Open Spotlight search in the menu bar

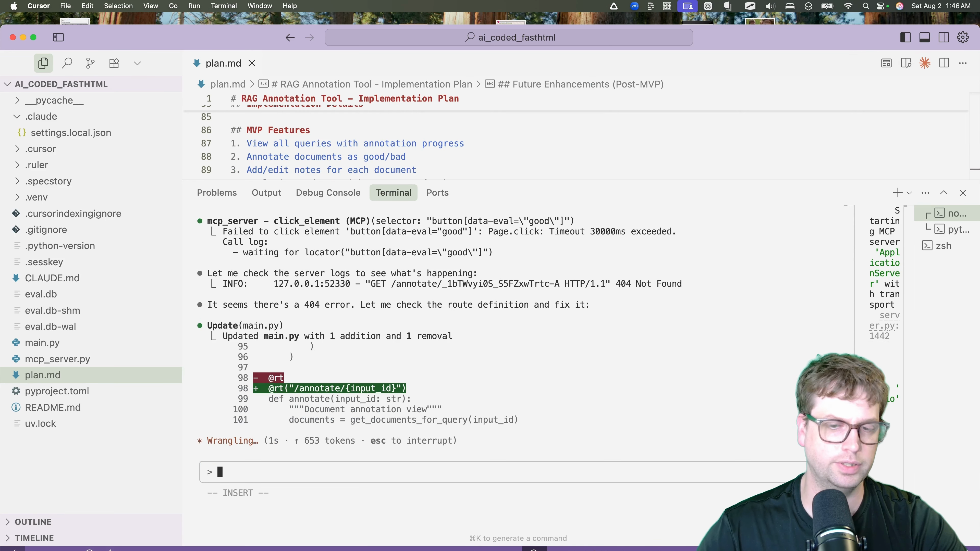click(866, 6)
